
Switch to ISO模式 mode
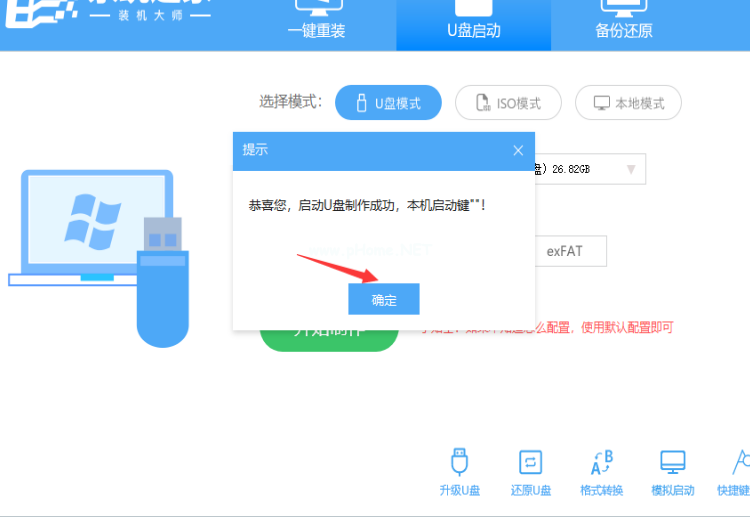coord(508,103)
